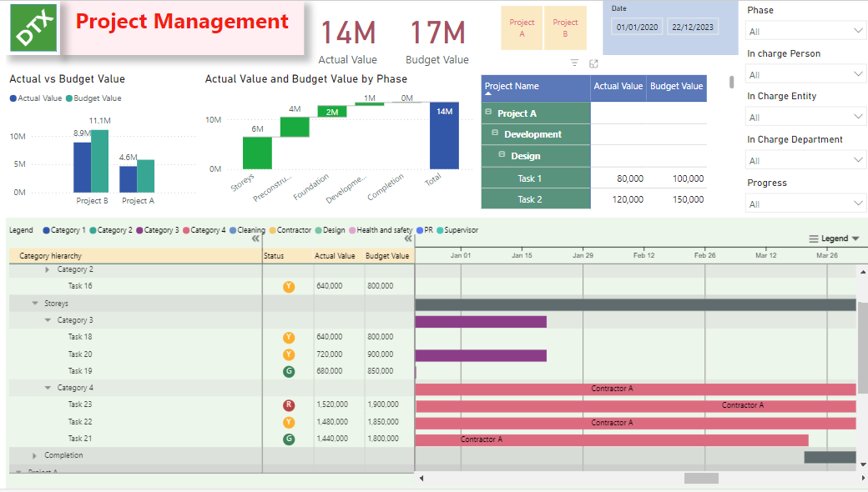
Task: Open the filter icon above the matrix table
Action: point(574,63)
